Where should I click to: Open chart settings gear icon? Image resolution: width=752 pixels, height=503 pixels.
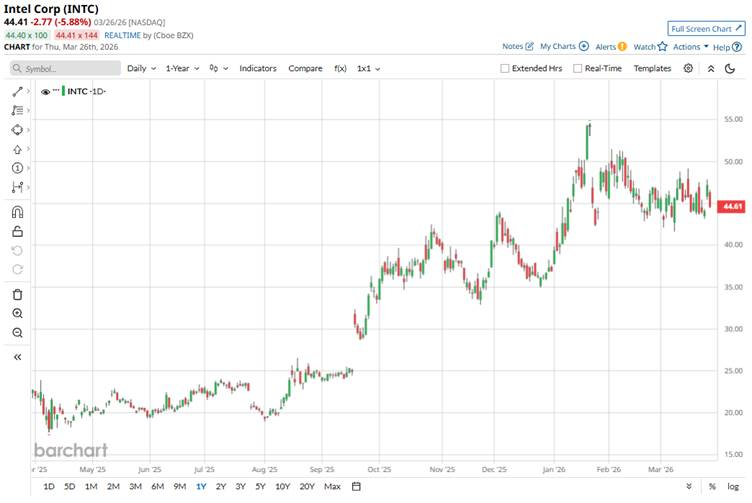[688, 68]
